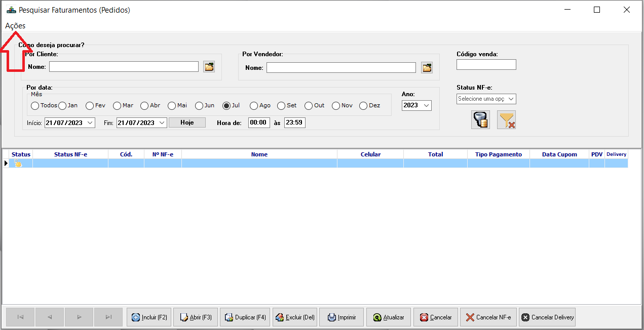Go to the last record arrow
Screen dimensions: 644x330
[x=108, y=317]
